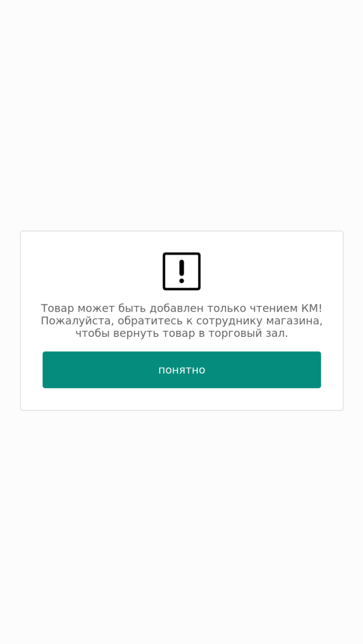Click the exclamation warning icon

point(181,271)
